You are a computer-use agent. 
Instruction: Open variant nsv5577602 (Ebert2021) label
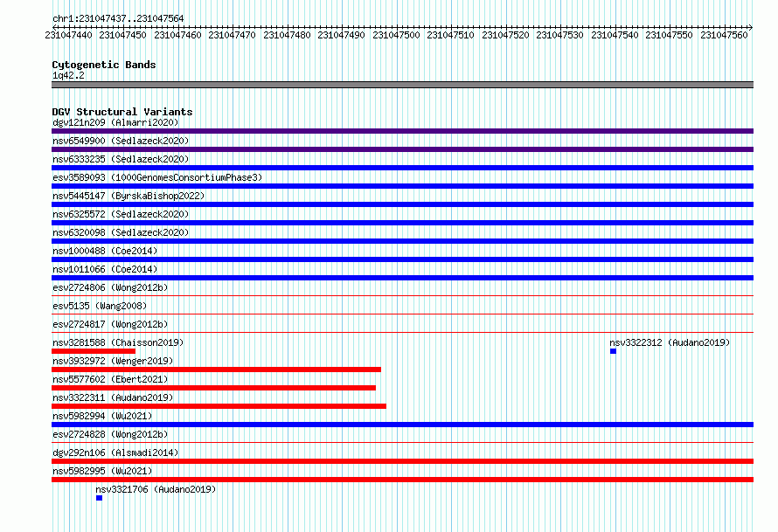110,379
